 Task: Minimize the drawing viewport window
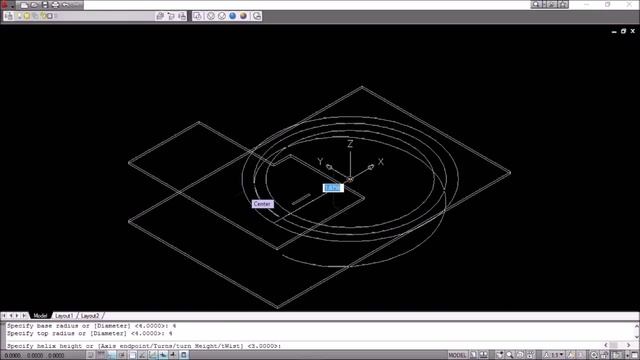614,31
